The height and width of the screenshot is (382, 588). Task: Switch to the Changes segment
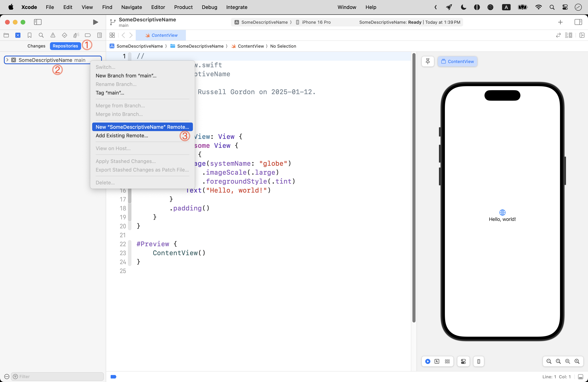pos(36,46)
